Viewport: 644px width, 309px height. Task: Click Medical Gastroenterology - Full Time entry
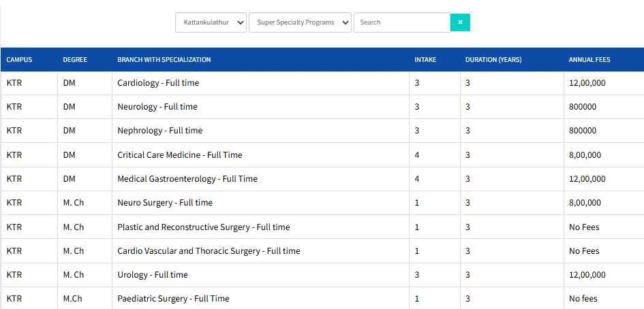click(187, 179)
